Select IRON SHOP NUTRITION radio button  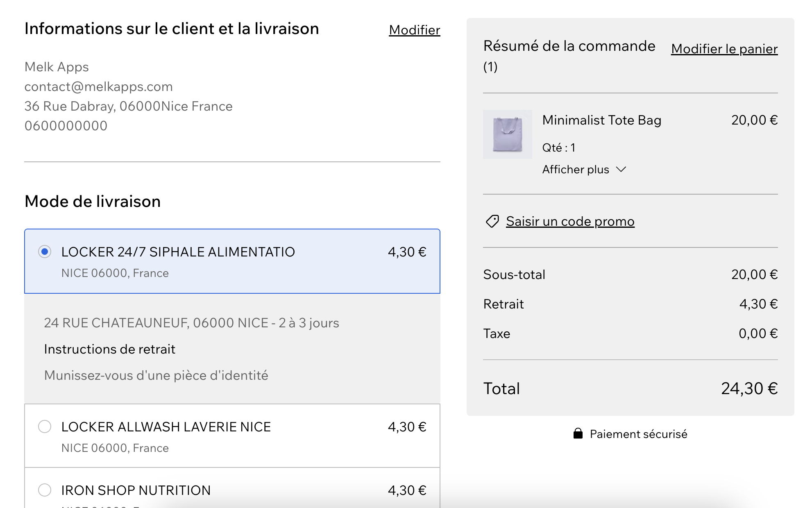[45, 490]
